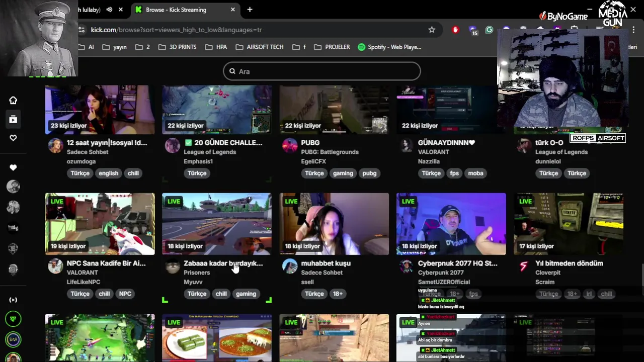Open Yıl bitmeden döndüm stream title
The image size is (644, 362).
point(569,263)
